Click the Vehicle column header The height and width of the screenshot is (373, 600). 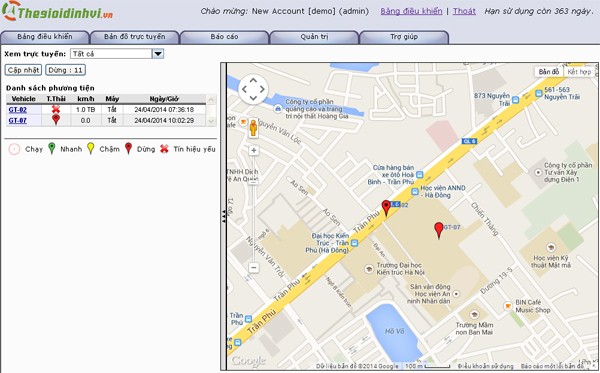click(x=24, y=99)
